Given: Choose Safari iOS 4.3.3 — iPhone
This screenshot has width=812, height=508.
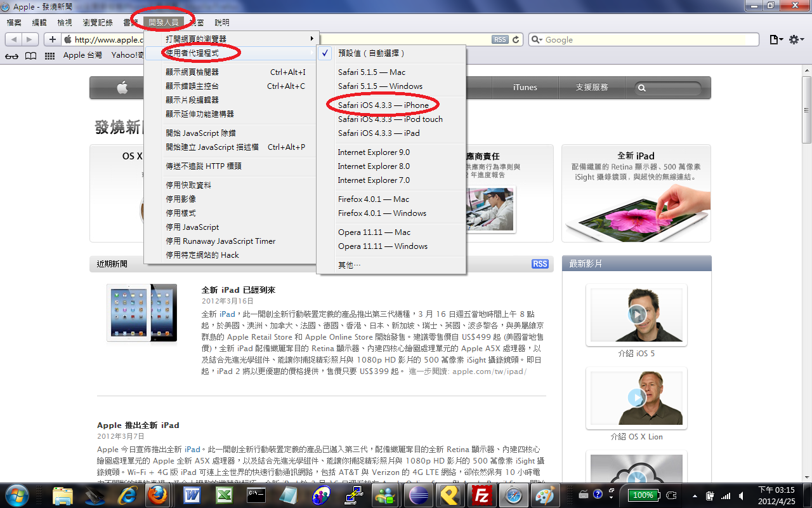Looking at the screenshot, I should pyautogui.click(x=391, y=105).
